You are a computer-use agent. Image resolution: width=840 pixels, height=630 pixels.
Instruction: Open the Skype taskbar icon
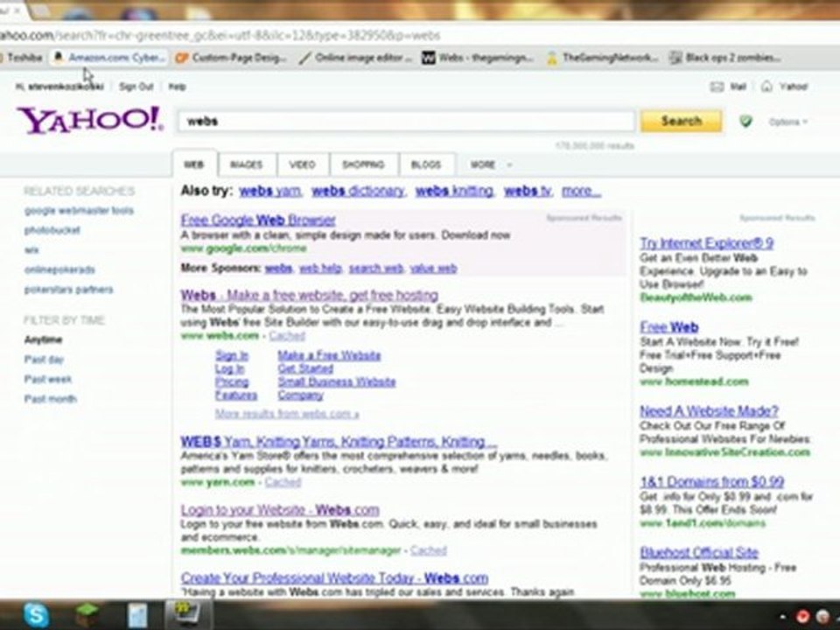tap(36, 614)
